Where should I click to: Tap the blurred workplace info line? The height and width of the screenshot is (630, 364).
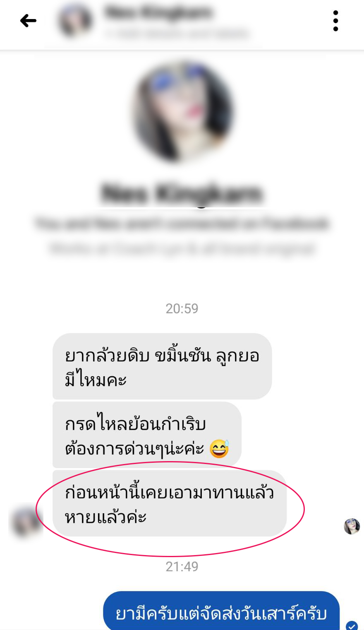click(182, 249)
